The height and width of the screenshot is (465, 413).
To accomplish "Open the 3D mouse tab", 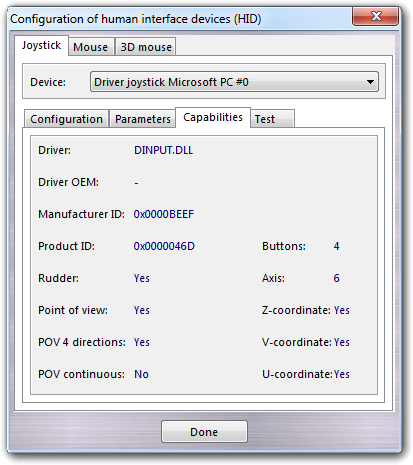I will [x=146, y=47].
